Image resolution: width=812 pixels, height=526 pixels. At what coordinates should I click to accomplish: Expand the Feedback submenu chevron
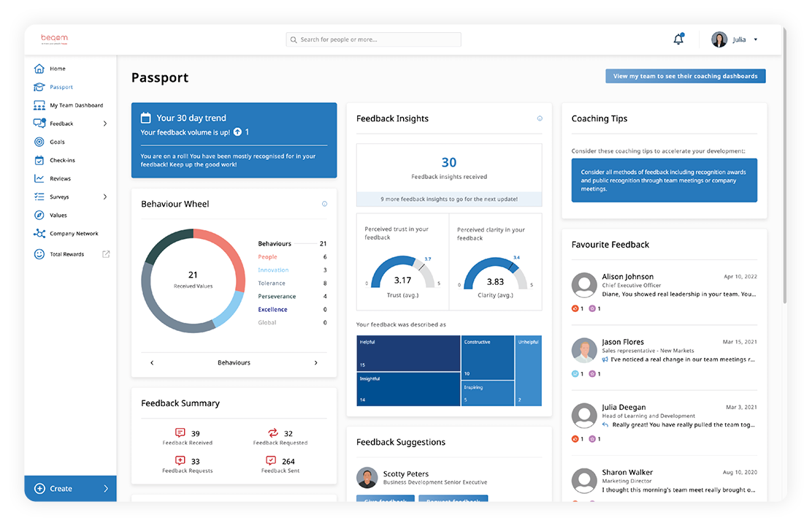coord(105,123)
